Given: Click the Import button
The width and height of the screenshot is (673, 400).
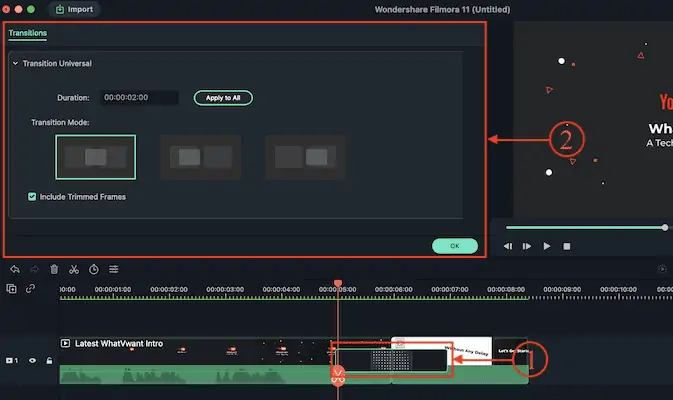Looking at the screenshot, I should [74, 9].
